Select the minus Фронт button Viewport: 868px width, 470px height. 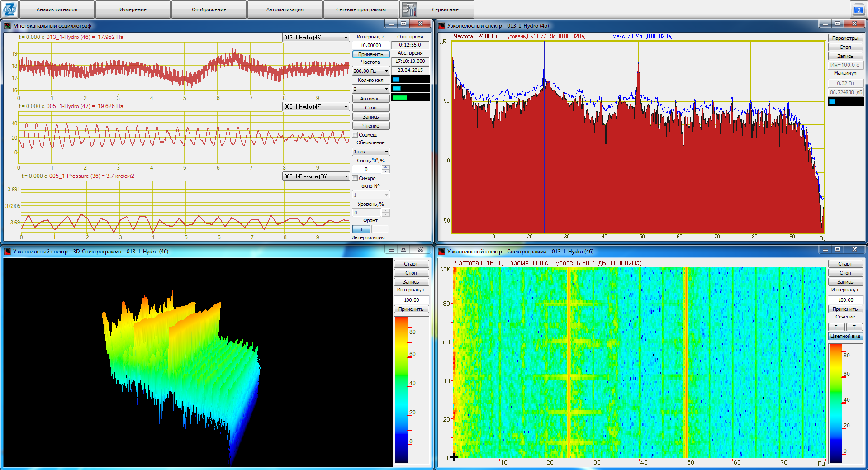click(380, 229)
